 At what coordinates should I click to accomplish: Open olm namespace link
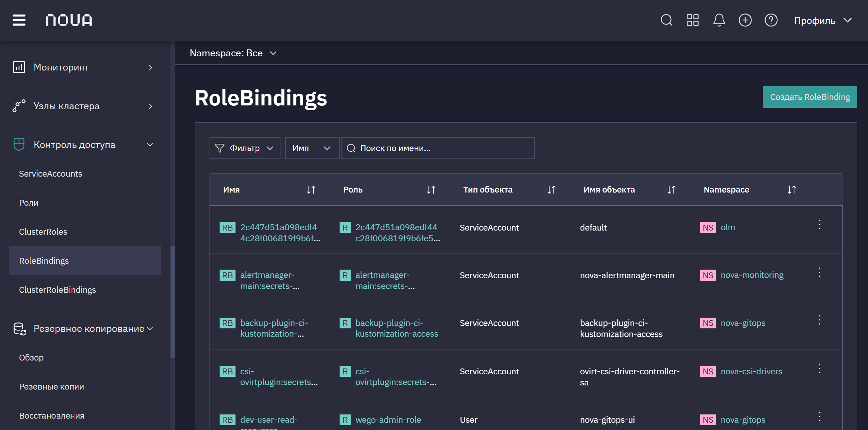click(728, 227)
